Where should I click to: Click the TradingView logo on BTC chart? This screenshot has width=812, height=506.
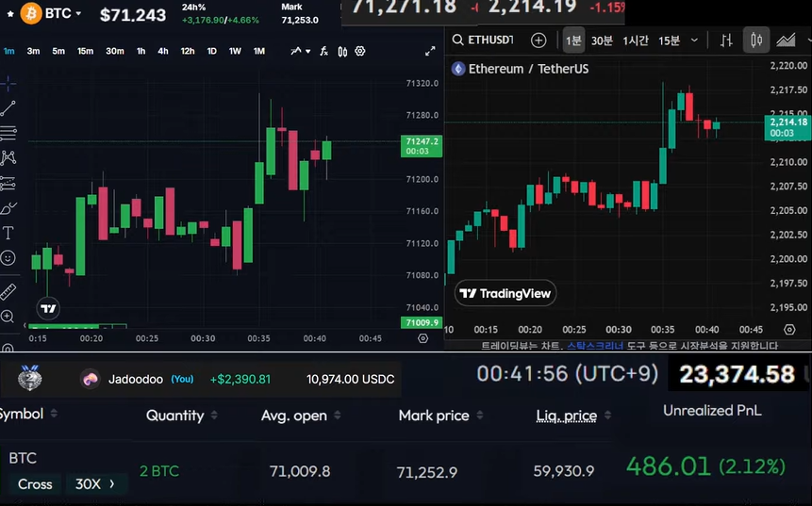tap(48, 309)
